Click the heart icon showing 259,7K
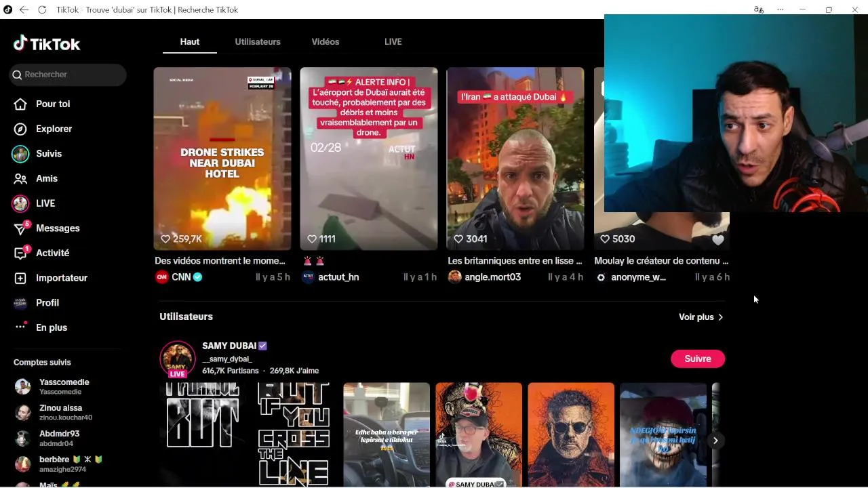Screen dimensions: 868x488 [x=165, y=239]
